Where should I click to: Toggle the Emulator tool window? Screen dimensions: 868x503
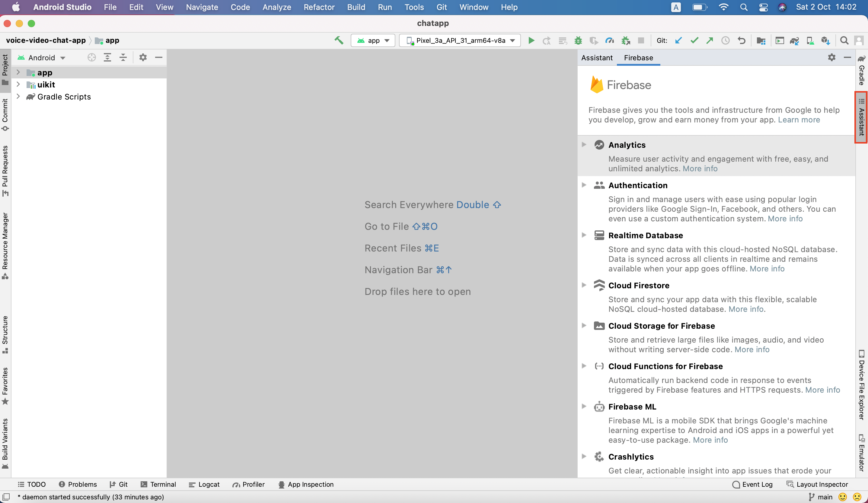[x=861, y=453]
